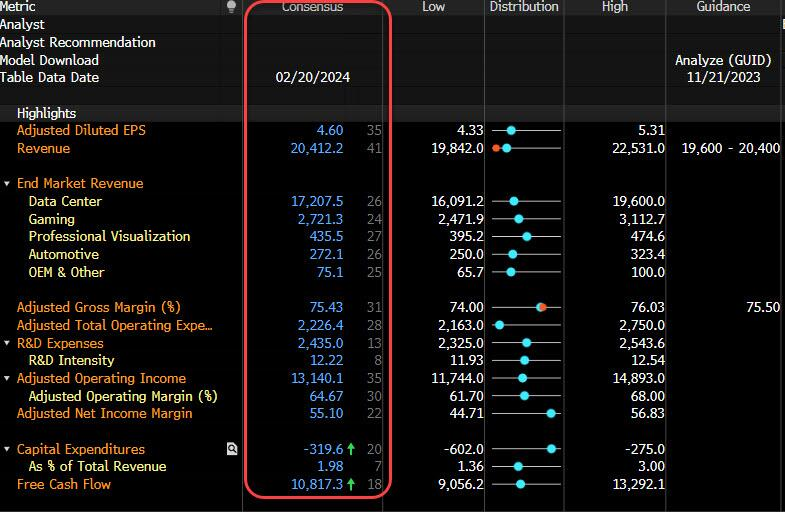The image size is (785, 512).
Task: Click the lightbulb icon in Metric header
Action: (x=231, y=7)
